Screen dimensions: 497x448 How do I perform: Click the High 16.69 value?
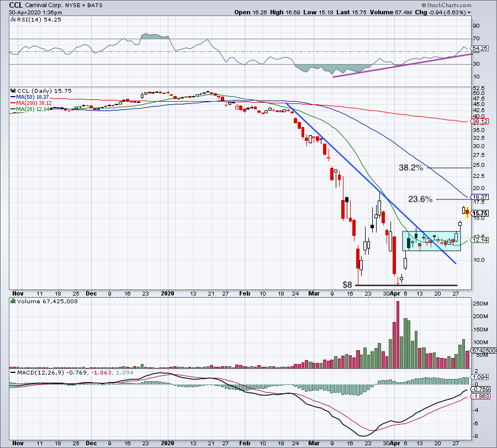tap(285, 12)
